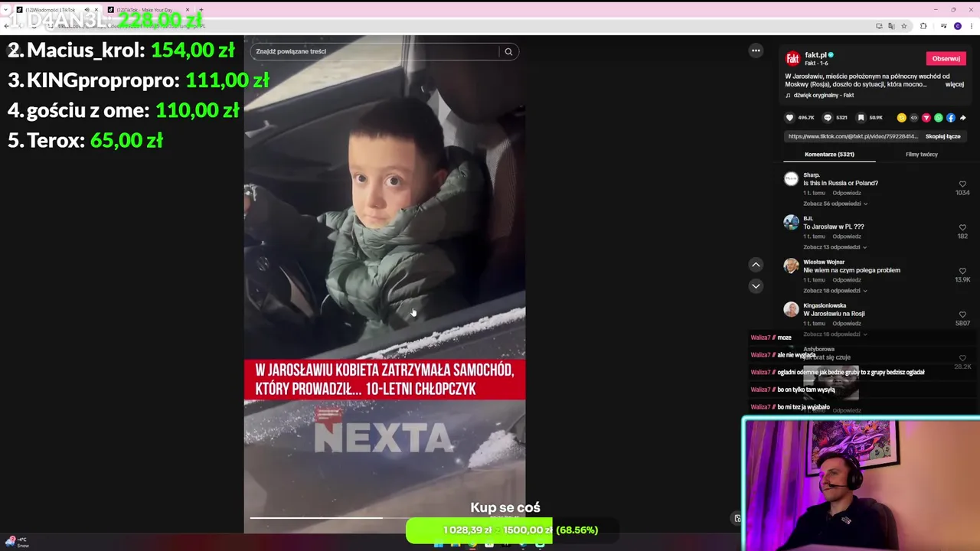980x551 pixels.
Task: Open comments via the speech bubble icon
Action: pyautogui.click(x=827, y=118)
